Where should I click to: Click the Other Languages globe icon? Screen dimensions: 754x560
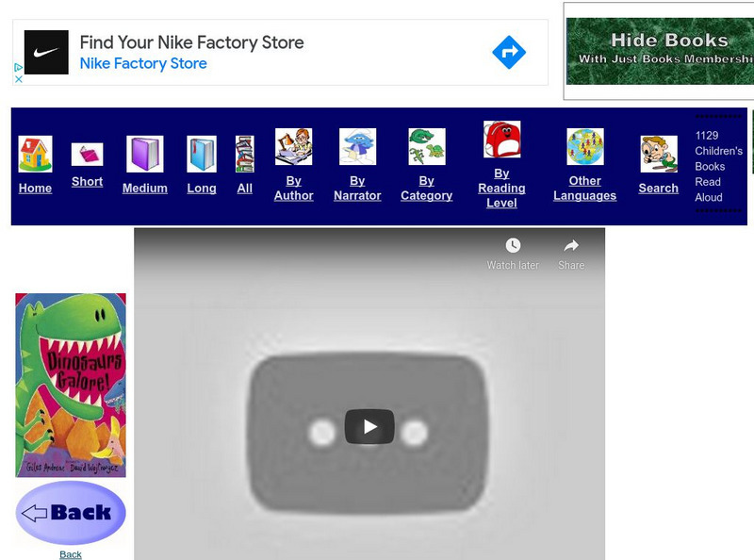584,147
